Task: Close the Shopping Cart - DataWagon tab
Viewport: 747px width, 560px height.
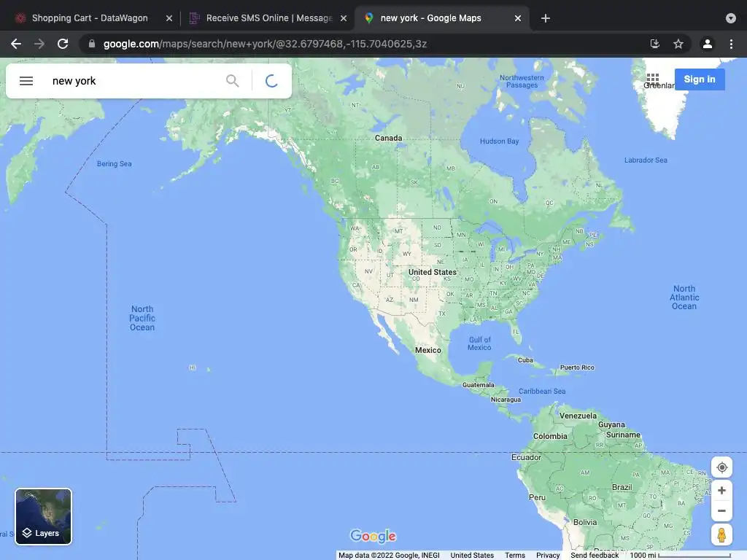Action: point(169,18)
